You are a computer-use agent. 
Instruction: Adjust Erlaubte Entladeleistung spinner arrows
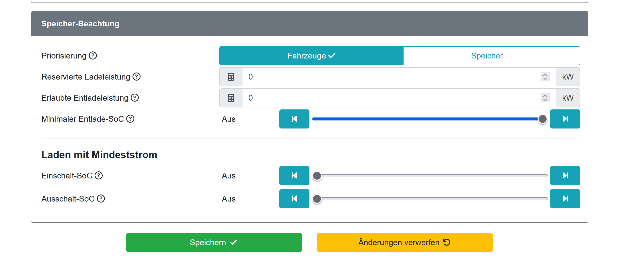point(545,98)
